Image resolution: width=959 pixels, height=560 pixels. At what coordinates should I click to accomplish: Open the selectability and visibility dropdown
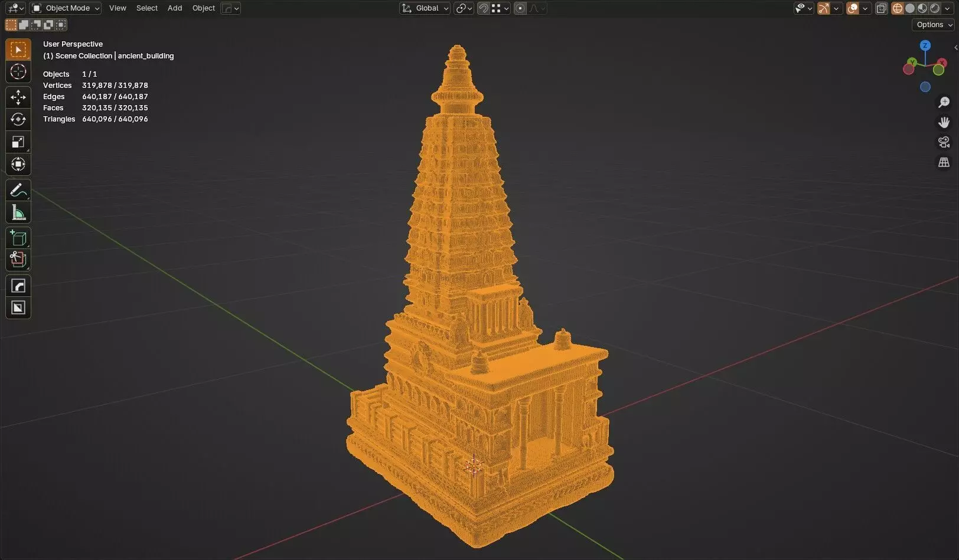point(804,8)
